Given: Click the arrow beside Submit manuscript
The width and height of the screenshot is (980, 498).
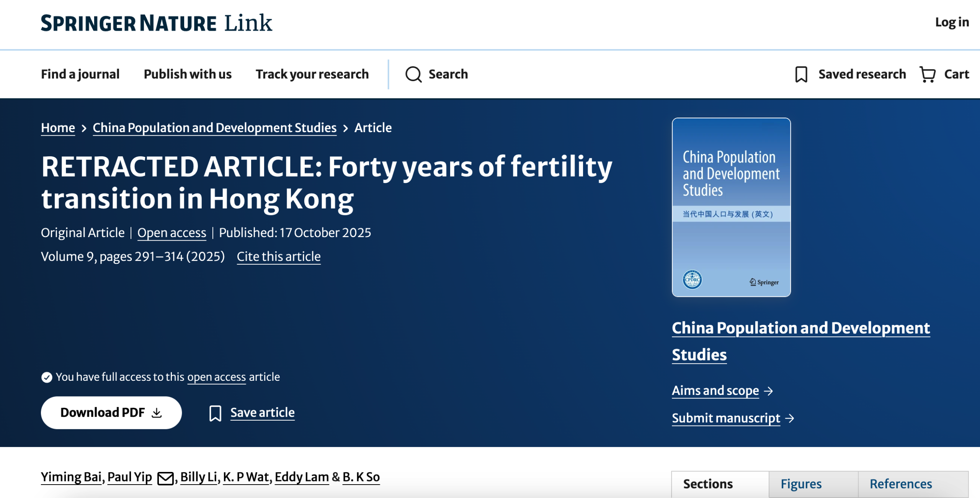Looking at the screenshot, I should point(789,418).
